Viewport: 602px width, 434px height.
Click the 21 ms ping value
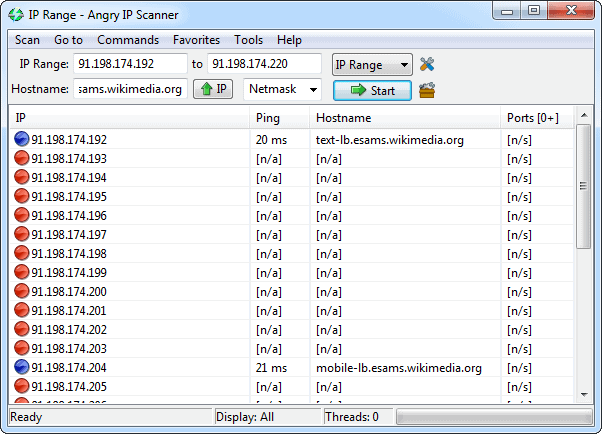[x=271, y=368]
